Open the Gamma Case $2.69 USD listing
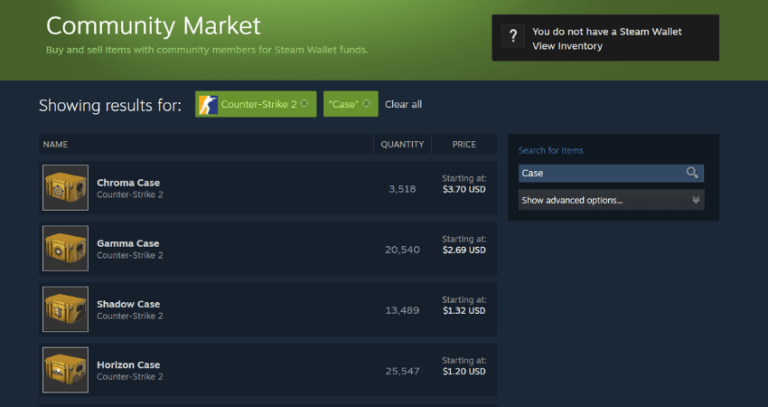Image resolution: width=768 pixels, height=407 pixels. (268, 248)
